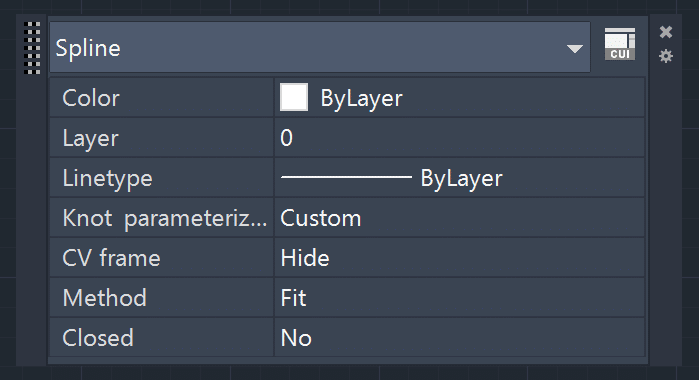Viewport: 699px width, 380px height.
Task: Open the panel options gear icon
Action: coord(666,56)
